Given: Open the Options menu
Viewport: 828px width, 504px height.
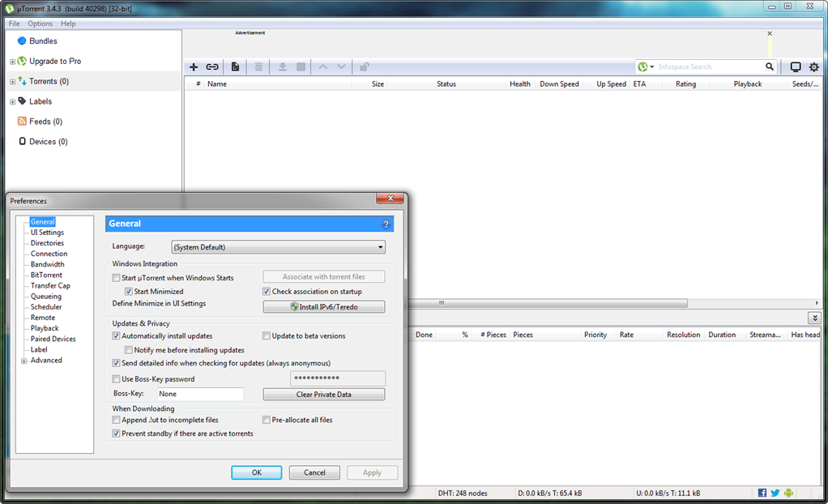Looking at the screenshot, I should pos(41,23).
